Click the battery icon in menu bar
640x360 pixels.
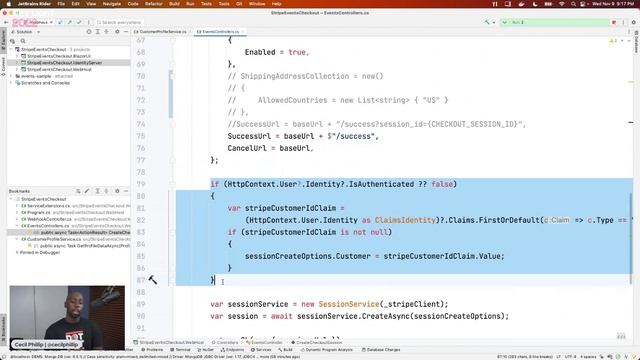pos(549,4)
